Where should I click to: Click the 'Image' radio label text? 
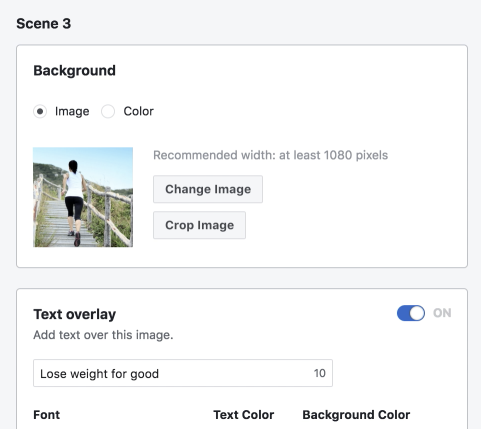click(72, 111)
